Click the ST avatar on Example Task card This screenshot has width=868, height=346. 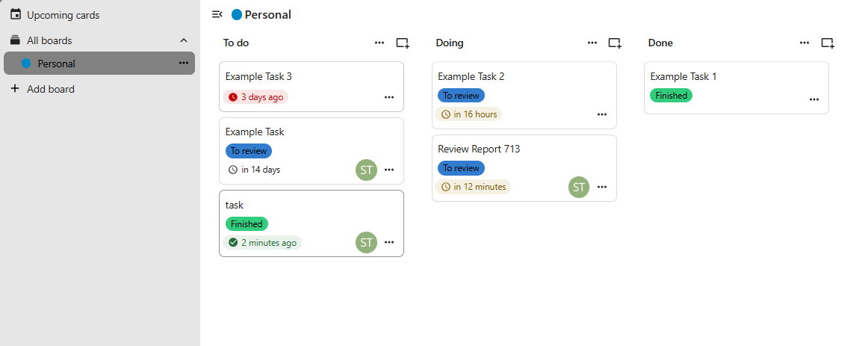(x=367, y=170)
